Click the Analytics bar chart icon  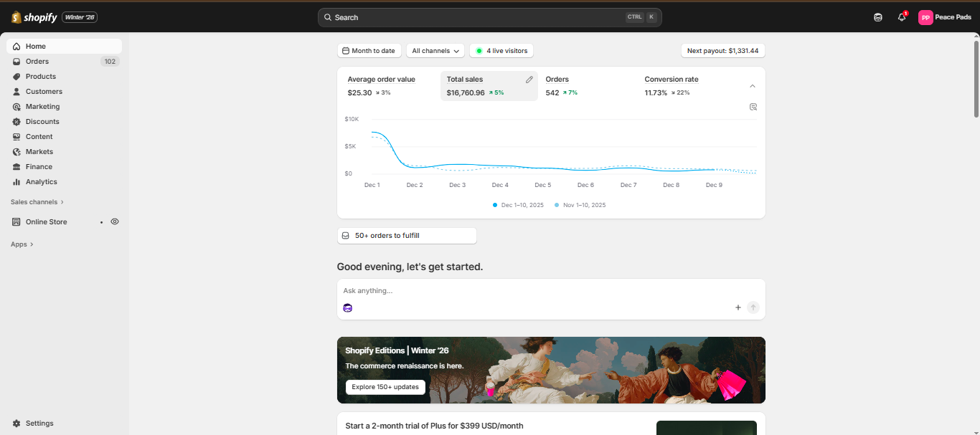click(17, 182)
